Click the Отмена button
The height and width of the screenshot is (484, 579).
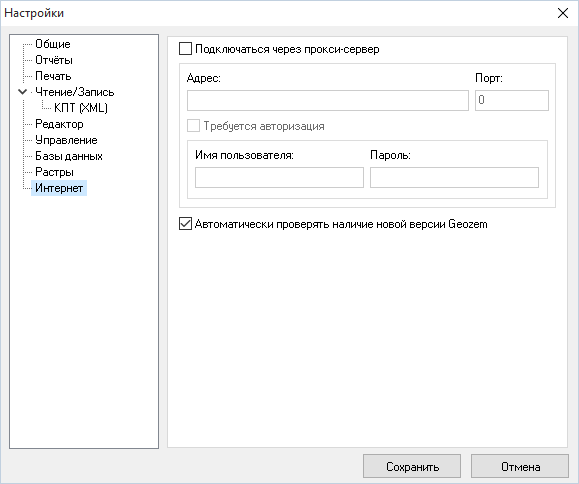(x=520, y=467)
